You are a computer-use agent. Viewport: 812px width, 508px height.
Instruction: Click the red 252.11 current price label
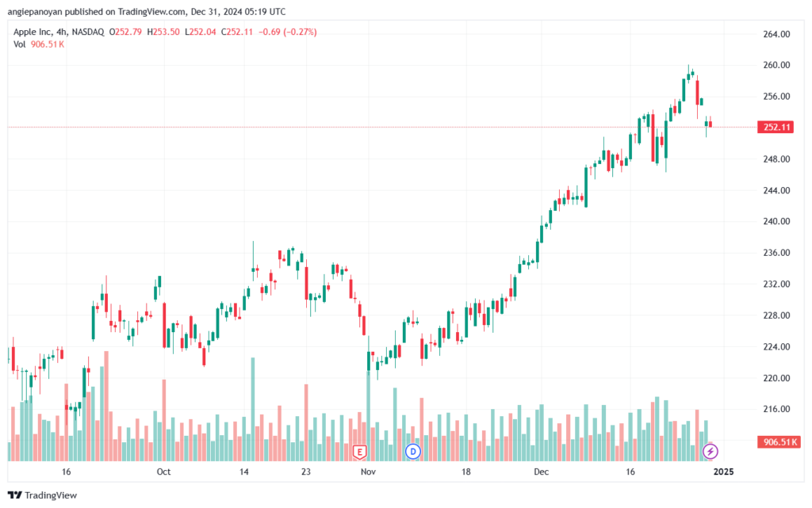tap(776, 128)
